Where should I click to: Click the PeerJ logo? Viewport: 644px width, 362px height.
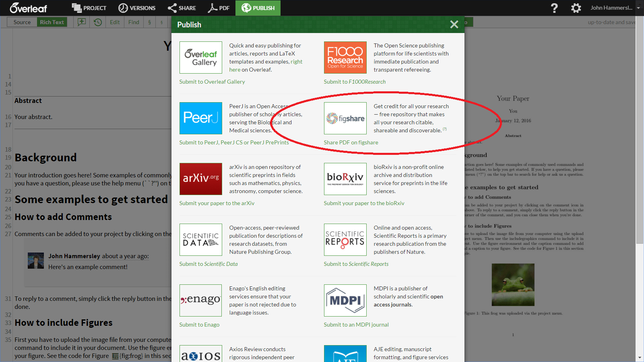(201, 118)
